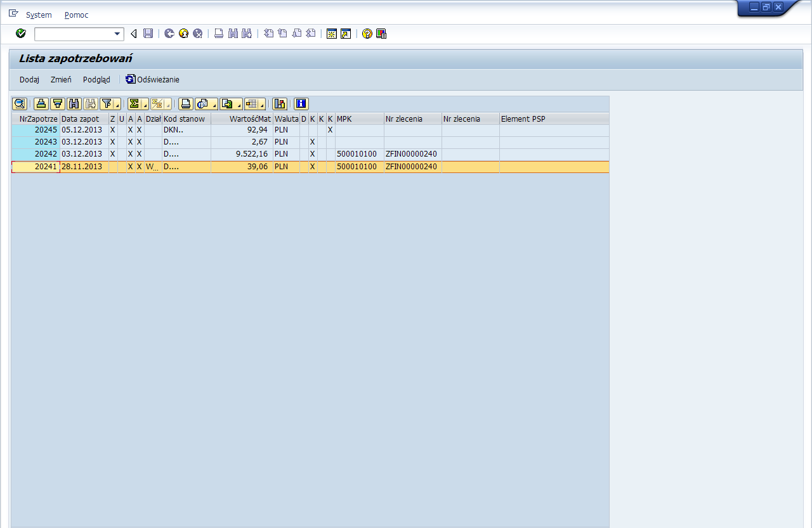The image size is (812, 528).
Task: Click the blue Information icon in the list toolbar
Action: (301, 104)
